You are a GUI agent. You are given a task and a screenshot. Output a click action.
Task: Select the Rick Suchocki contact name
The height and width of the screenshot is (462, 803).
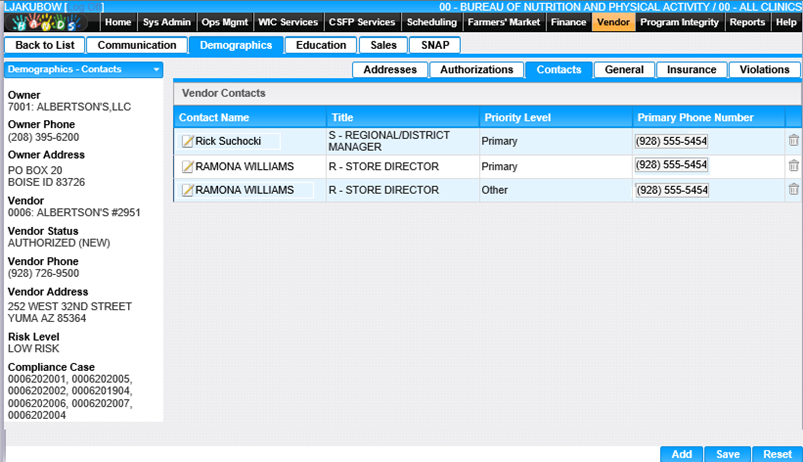[228, 141]
